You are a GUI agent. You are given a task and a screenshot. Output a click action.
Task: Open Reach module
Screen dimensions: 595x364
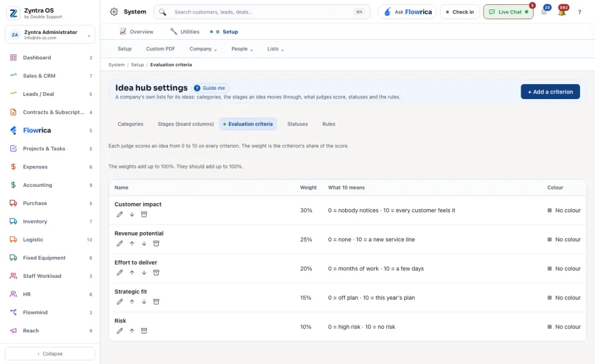(x=50, y=331)
